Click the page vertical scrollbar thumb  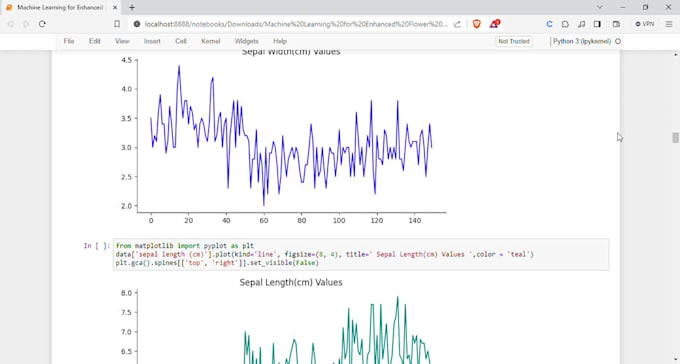(675, 138)
